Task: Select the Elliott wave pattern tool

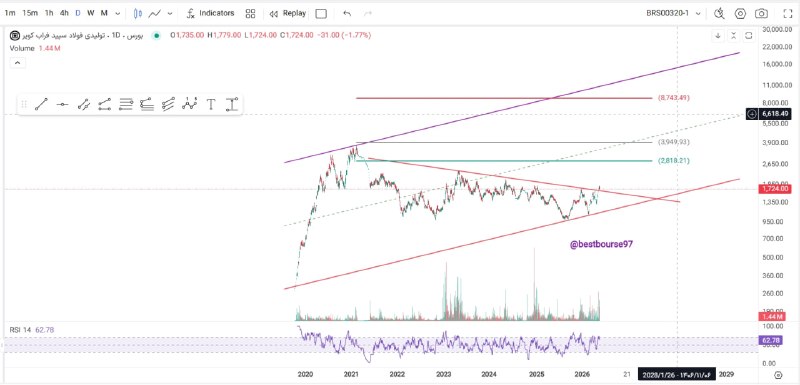Action: click(x=190, y=105)
